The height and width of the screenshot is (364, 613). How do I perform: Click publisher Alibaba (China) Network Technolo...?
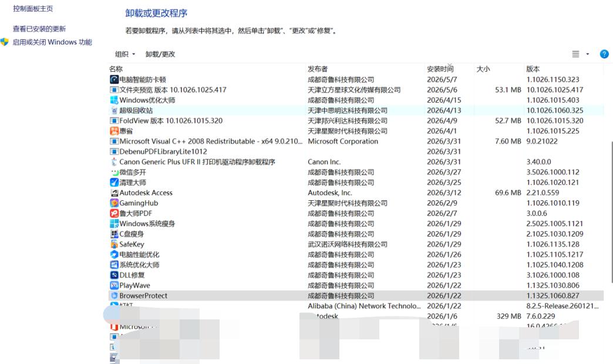[365, 306]
